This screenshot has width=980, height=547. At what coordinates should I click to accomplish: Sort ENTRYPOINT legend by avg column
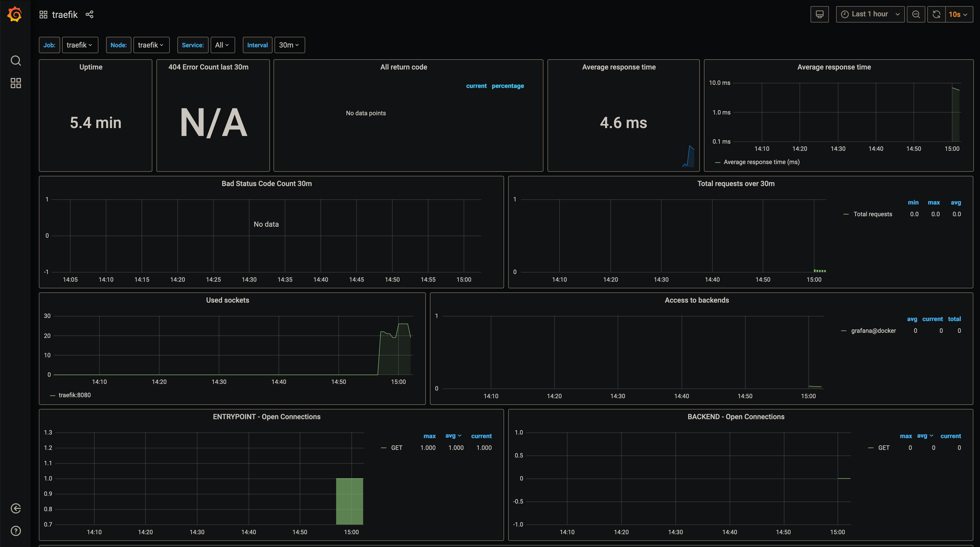tap(453, 436)
